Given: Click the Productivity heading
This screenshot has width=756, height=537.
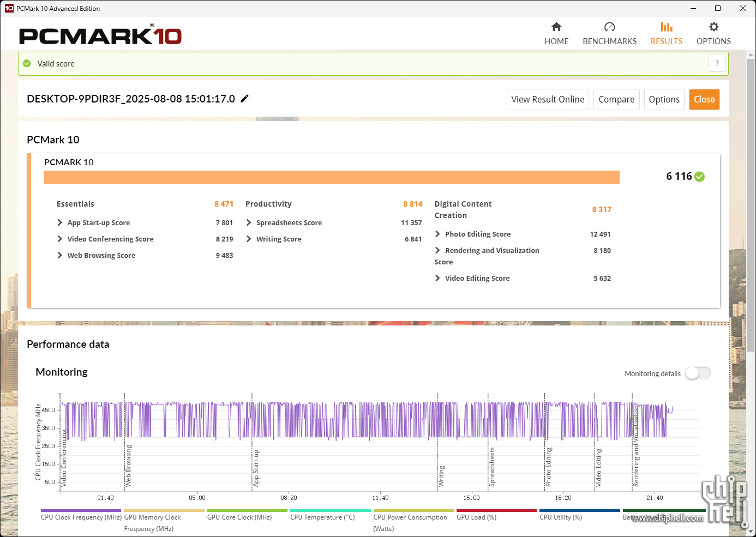Looking at the screenshot, I should tap(268, 204).
